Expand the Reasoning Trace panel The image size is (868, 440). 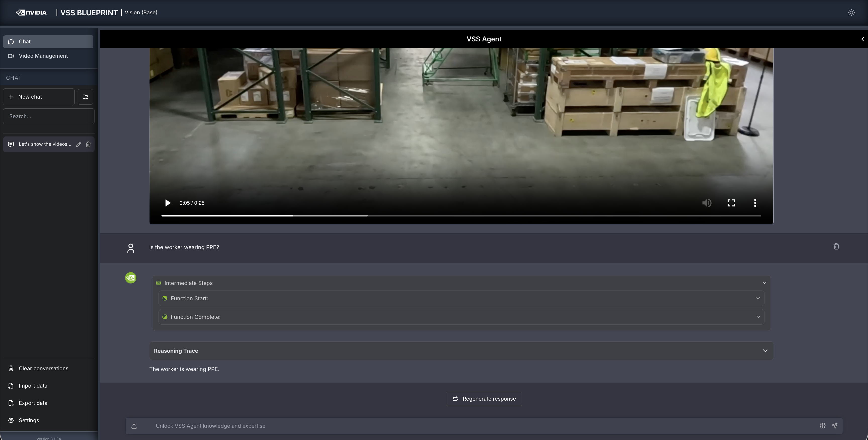pos(765,351)
